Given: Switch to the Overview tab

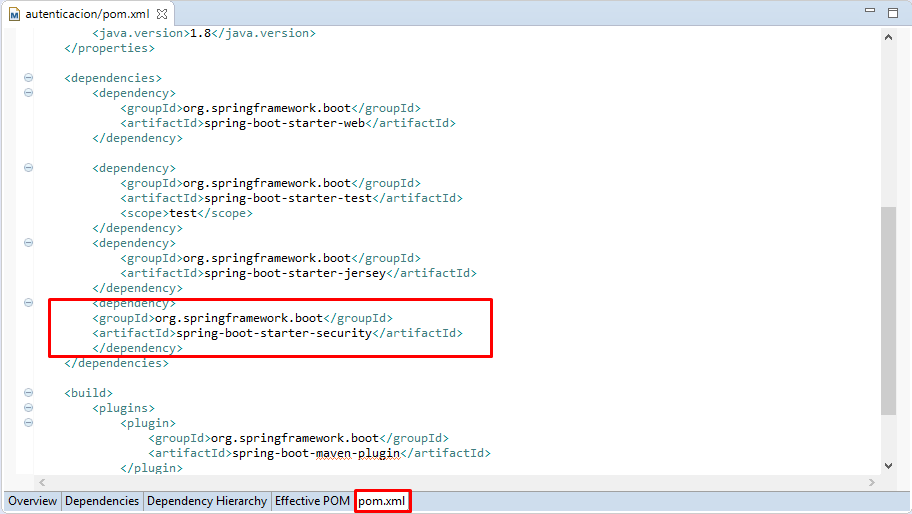Looking at the screenshot, I should pyautogui.click(x=32, y=501).
